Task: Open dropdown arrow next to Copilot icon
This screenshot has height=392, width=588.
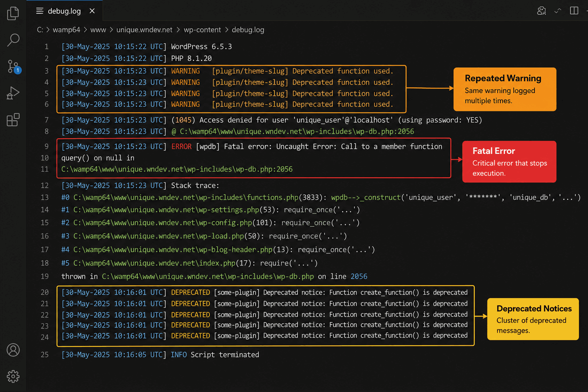Action: (558, 11)
